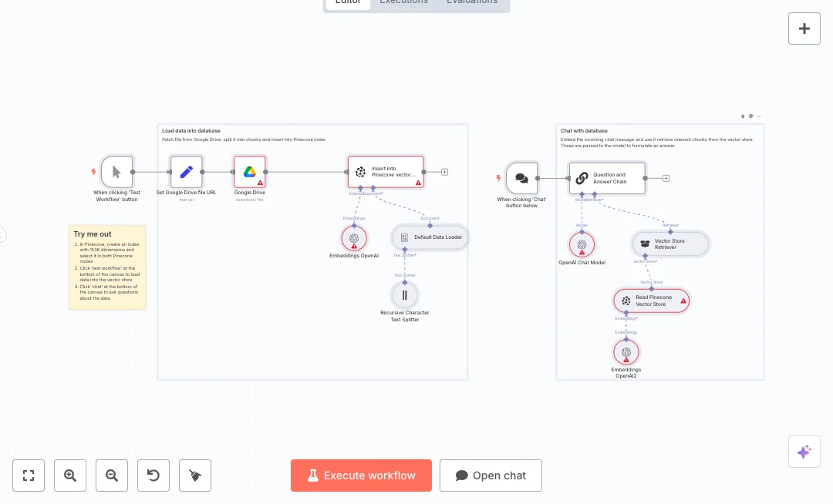
Task: Click the zoom out magnifier button
Action: pyautogui.click(x=112, y=475)
